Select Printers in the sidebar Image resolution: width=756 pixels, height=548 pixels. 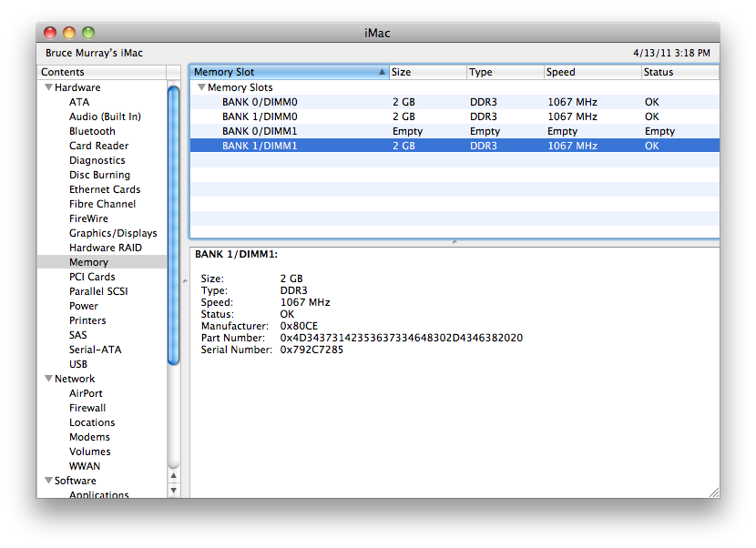87,320
